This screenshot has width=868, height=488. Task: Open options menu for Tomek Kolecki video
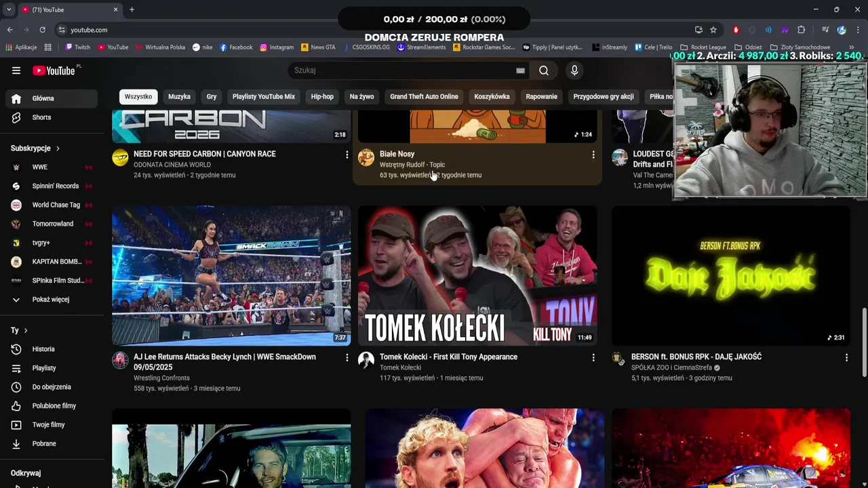click(x=593, y=357)
